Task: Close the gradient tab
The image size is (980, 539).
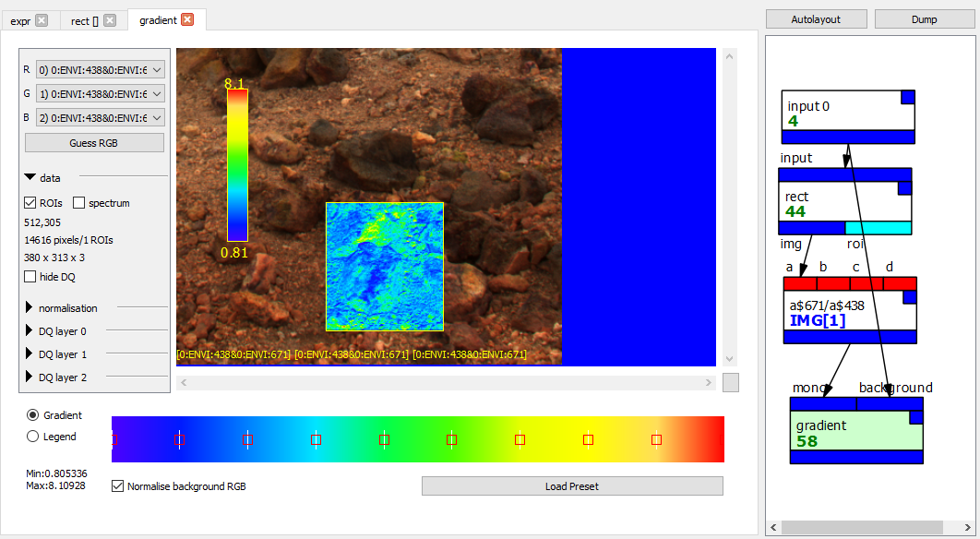Action: click(x=187, y=19)
